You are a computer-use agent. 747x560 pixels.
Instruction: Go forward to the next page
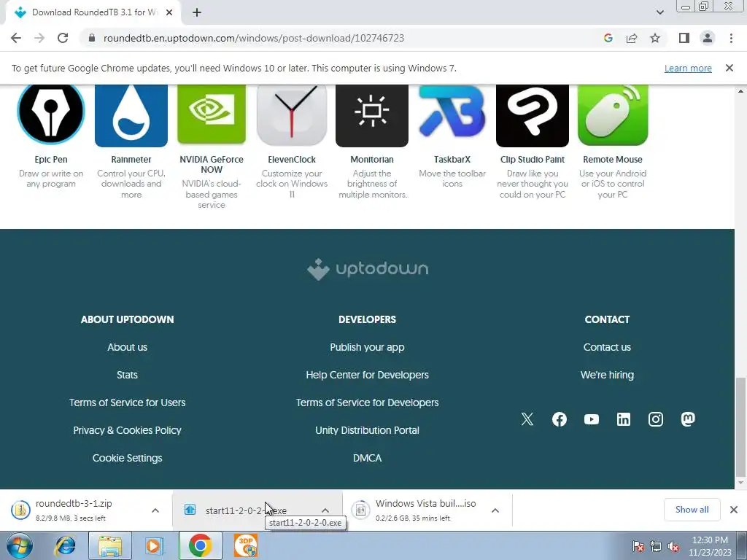(x=39, y=38)
